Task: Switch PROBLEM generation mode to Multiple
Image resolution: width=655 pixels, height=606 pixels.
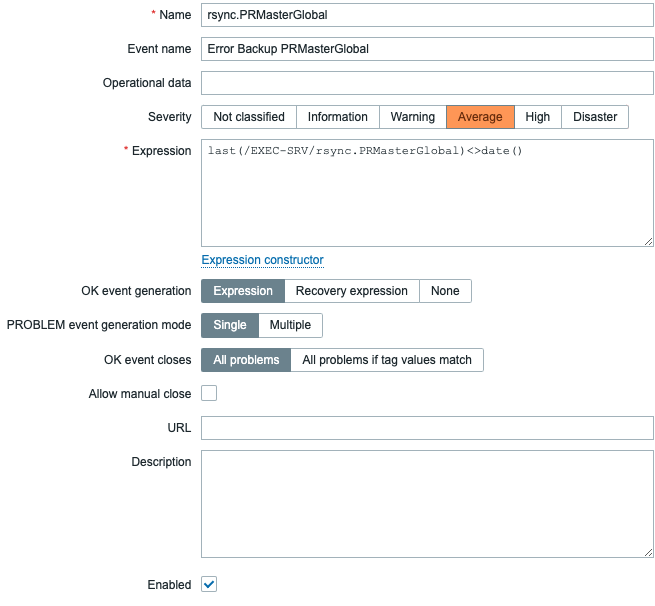Action: [x=290, y=325]
